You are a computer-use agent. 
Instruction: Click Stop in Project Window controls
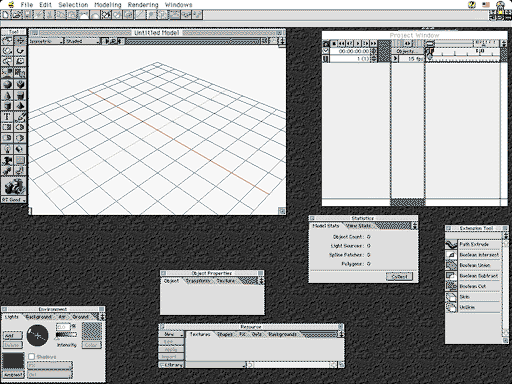pos(334,43)
